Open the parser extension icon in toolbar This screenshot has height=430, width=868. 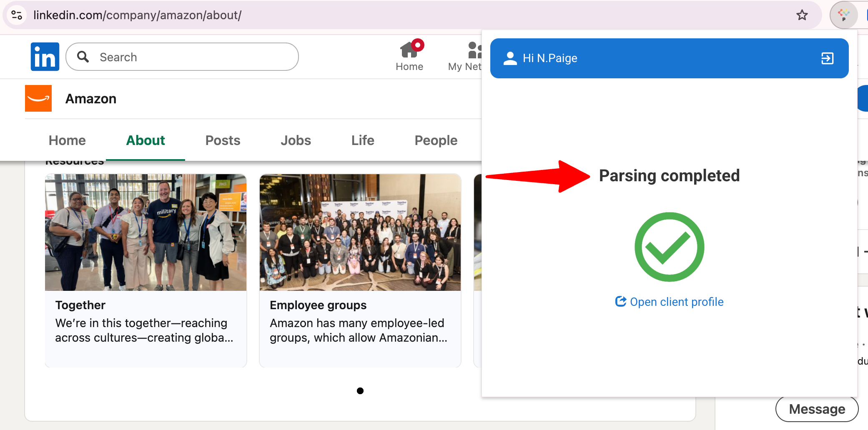844,15
